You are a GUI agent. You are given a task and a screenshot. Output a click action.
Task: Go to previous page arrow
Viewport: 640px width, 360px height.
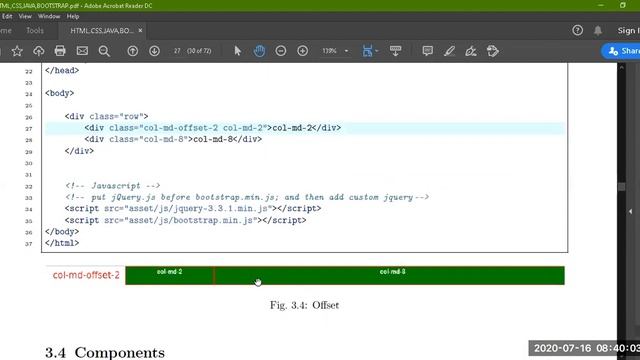[x=133, y=51]
